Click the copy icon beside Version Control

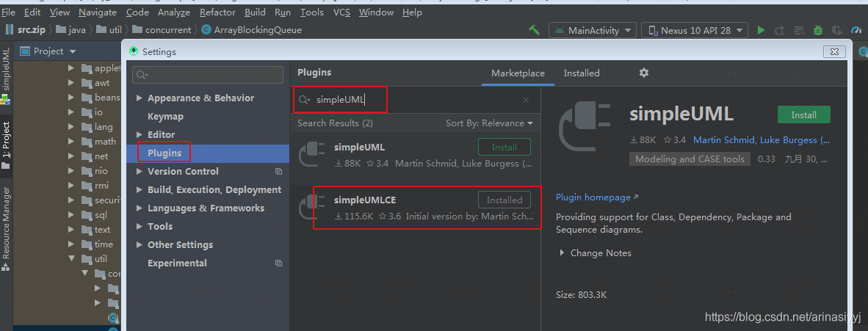tap(278, 172)
